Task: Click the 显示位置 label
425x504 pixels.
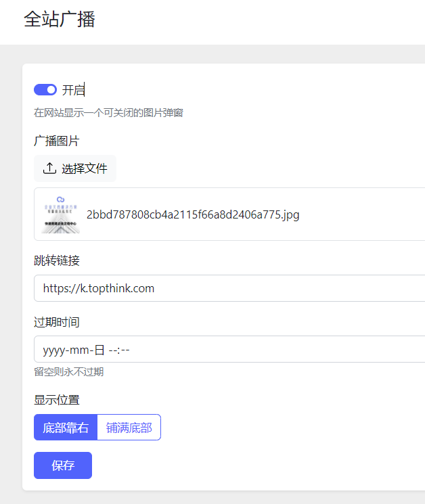Action: click(x=57, y=400)
